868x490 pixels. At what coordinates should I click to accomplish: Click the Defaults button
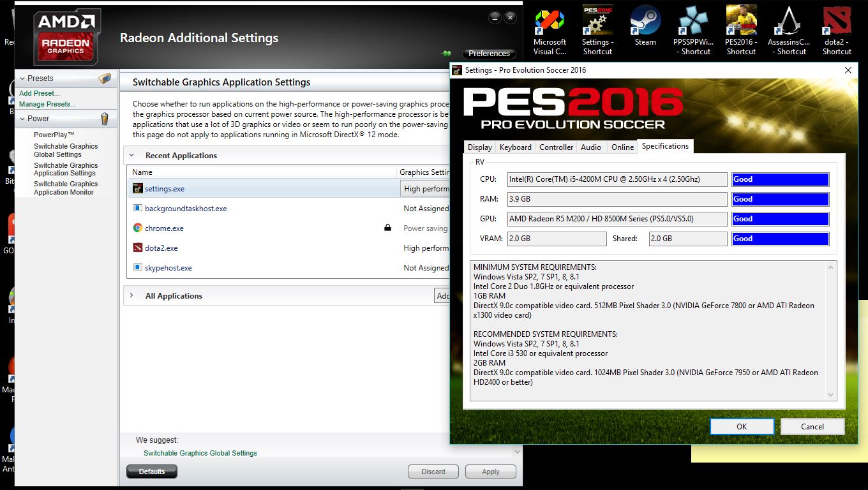pyautogui.click(x=152, y=471)
